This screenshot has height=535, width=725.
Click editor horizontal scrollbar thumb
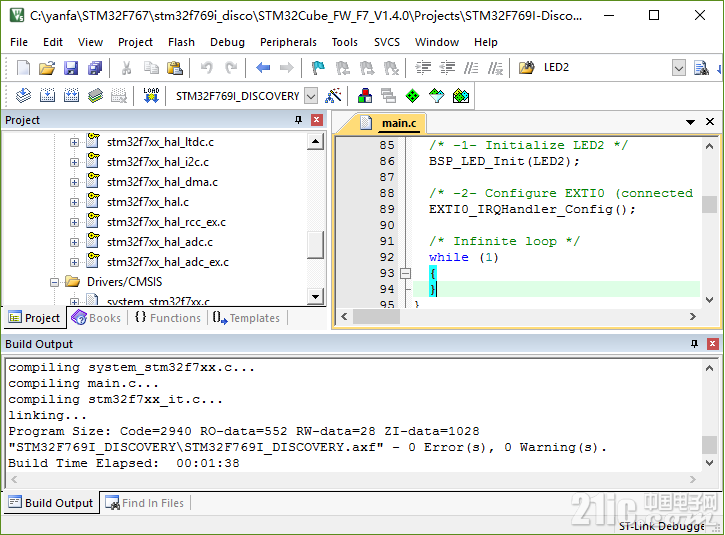[x=376, y=317]
